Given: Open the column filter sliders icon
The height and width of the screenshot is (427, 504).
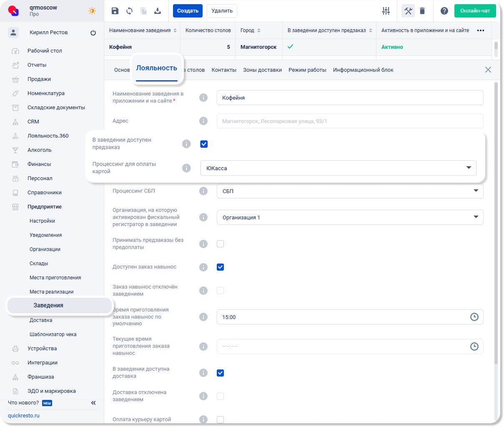Looking at the screenshot, I should click(x=386, y=11).
